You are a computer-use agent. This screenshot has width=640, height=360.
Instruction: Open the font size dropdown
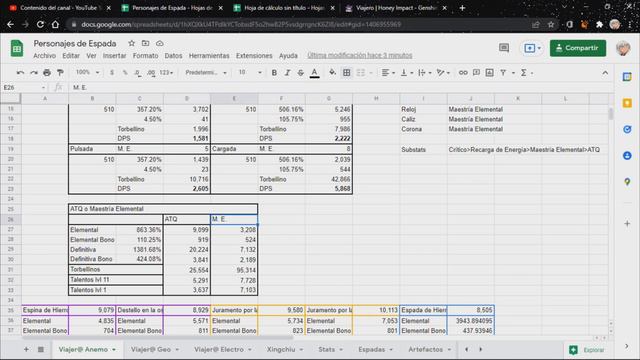(250, 72)
